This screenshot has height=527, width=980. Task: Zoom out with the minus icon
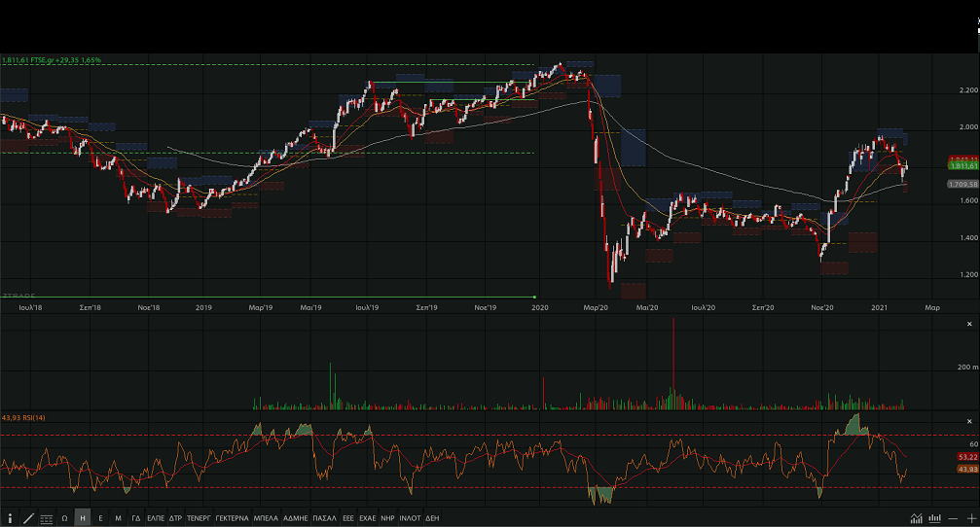pos(953,518)
